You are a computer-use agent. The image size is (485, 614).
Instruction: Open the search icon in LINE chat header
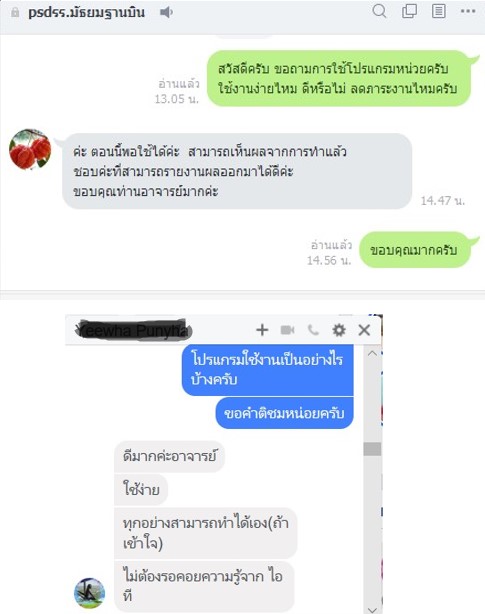(x=379, y=11)
